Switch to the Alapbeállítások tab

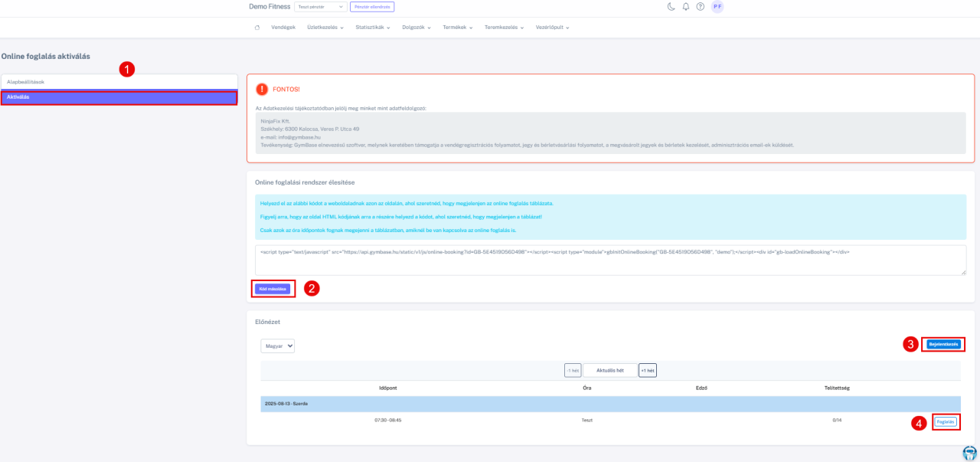click(x=119, y=81)
